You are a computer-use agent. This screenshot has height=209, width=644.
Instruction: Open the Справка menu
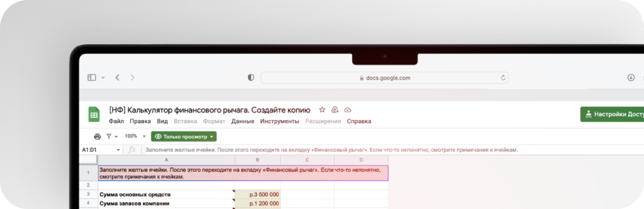(x=359, y=121)
